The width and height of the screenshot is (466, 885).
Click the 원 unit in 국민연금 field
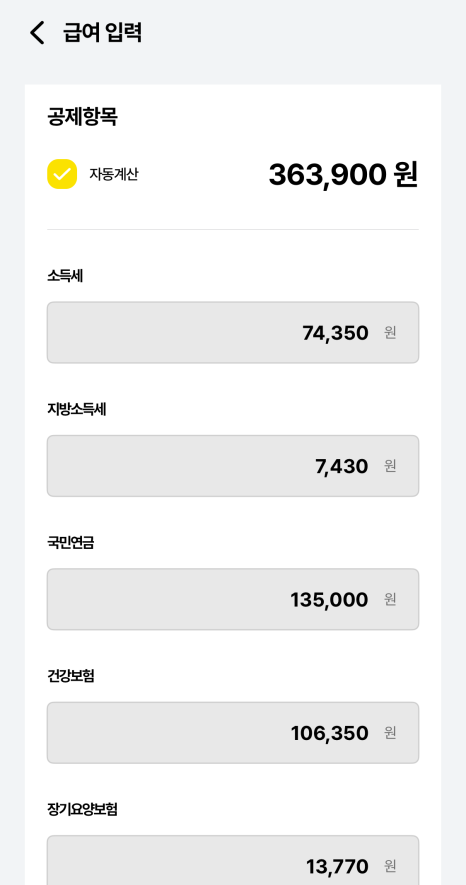pyautogui.click(x=390, y=599)
